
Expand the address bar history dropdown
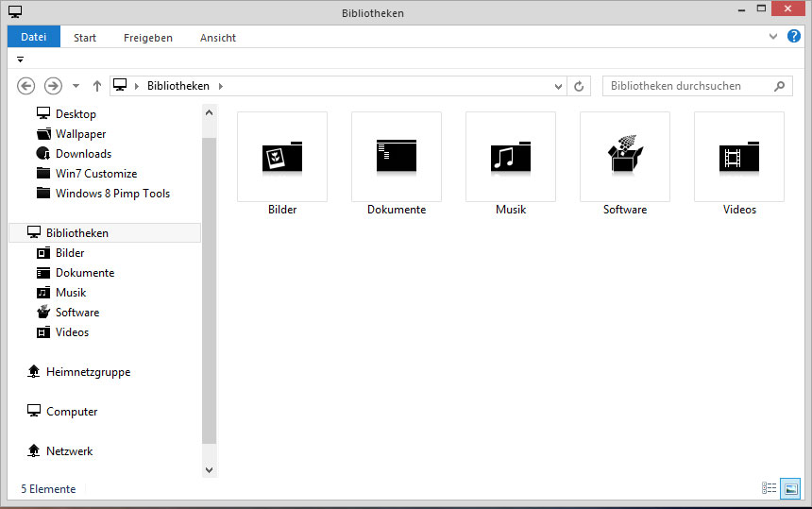[558, 87]
